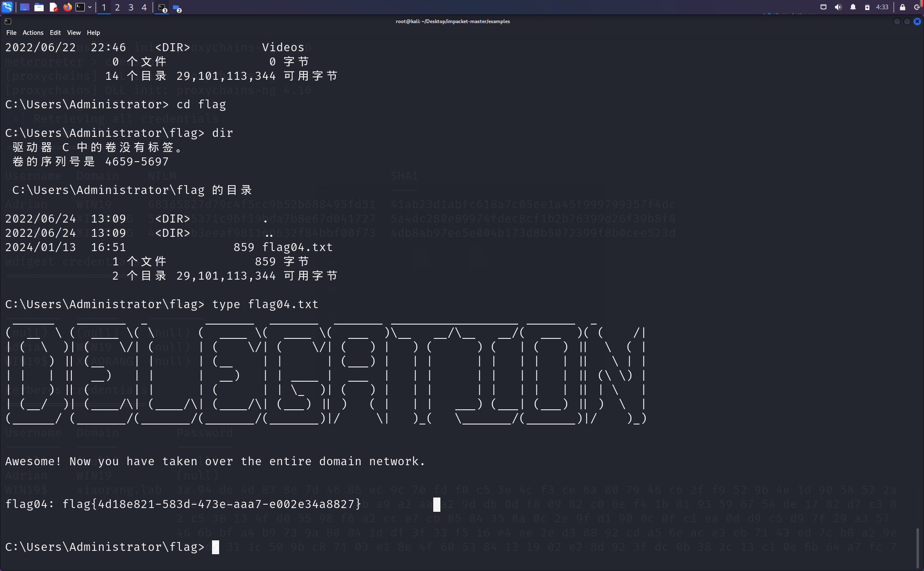Open the terminal Actions menu
Image resolution: width=924 pixels, height=571 pixels.
coord(33,33)
